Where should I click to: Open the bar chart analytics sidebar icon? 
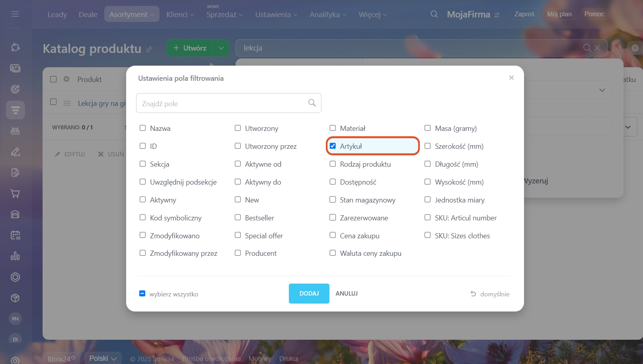click(15, 256)
